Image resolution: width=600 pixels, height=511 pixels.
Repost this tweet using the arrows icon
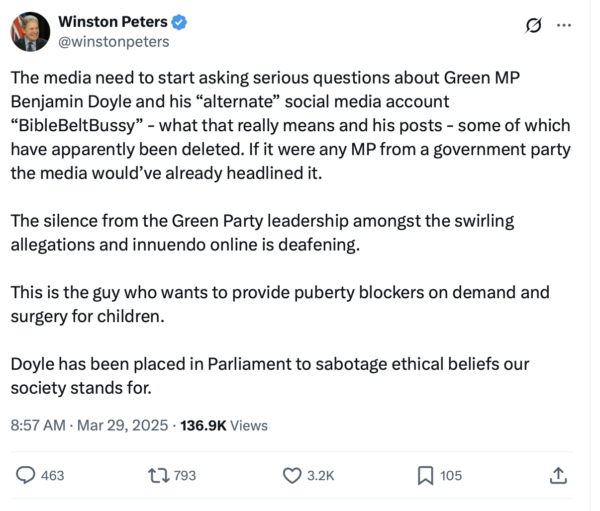(x=159, y=476)
